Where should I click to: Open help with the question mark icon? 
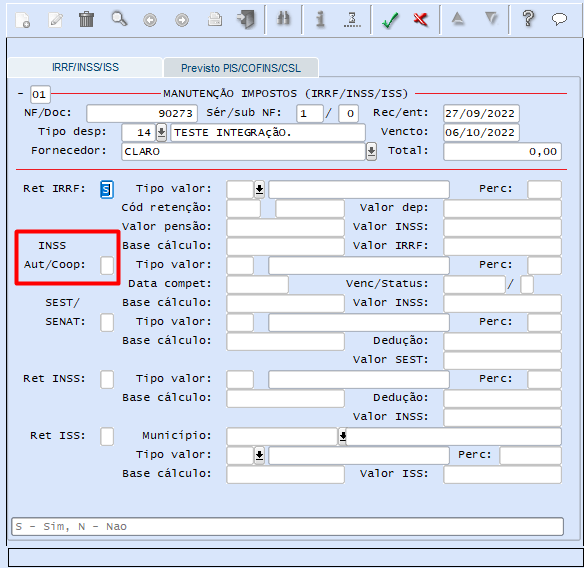coord(528,18)
